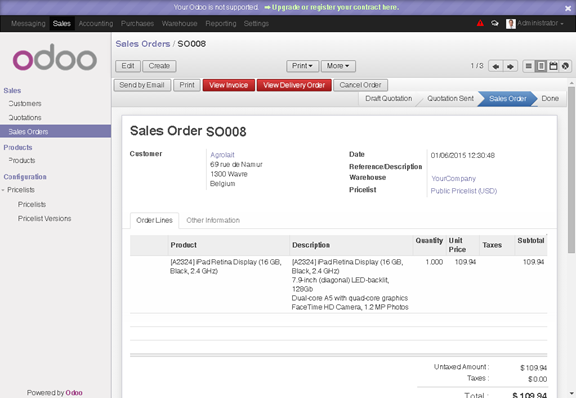The height and width of the screenshot is (398, 576).
Task: Switch to form view icon
Action: [x=541, y=66]
